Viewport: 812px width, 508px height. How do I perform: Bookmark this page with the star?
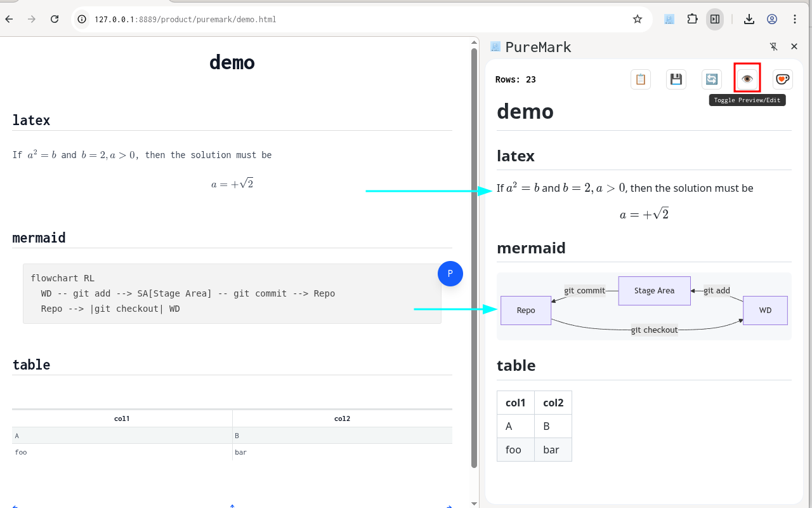click(638, 19)
